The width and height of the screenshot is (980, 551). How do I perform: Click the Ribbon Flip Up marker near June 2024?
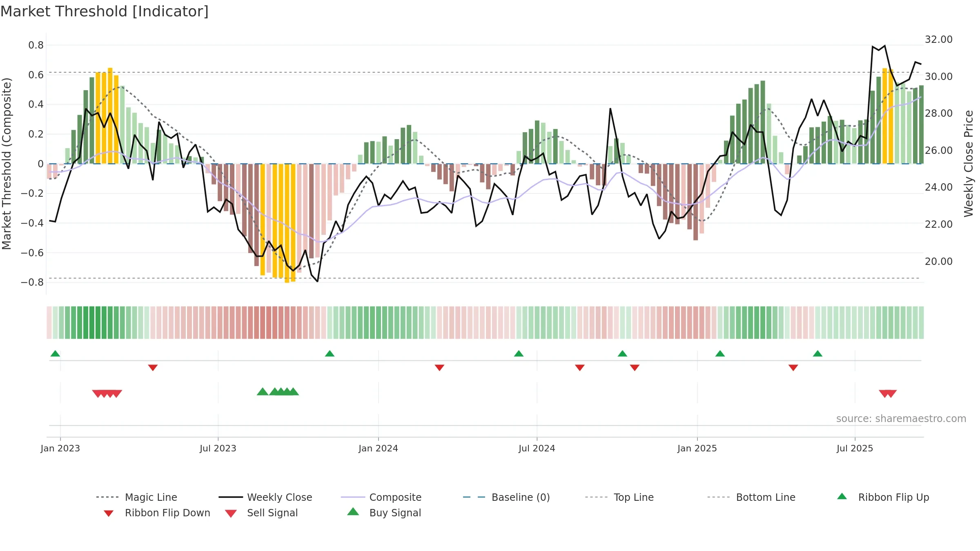[519, 353]
